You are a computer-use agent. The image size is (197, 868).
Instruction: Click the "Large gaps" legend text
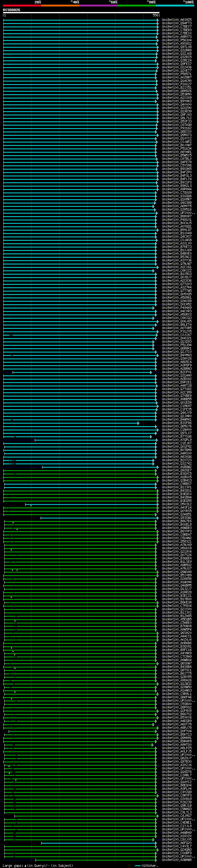coord(13,866)
